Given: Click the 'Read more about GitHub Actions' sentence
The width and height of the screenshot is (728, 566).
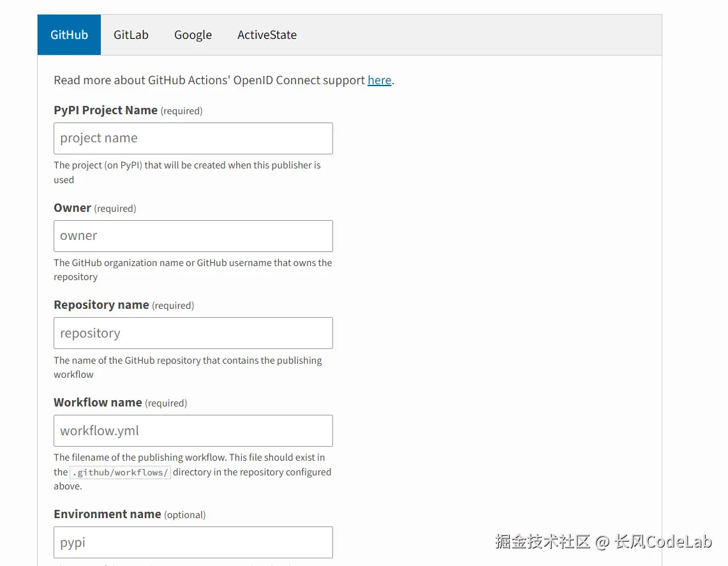Looking at the screenshot, I should [224, 80].
